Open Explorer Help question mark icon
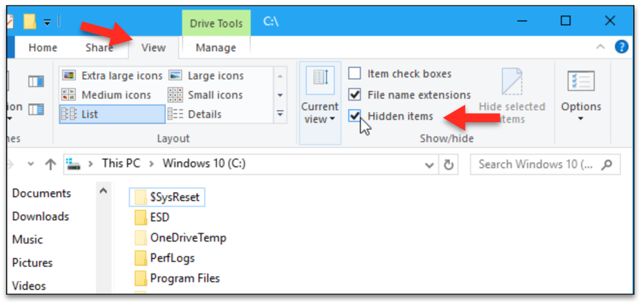644x306 pixels. pyautogui.click(x=622, y=47)
